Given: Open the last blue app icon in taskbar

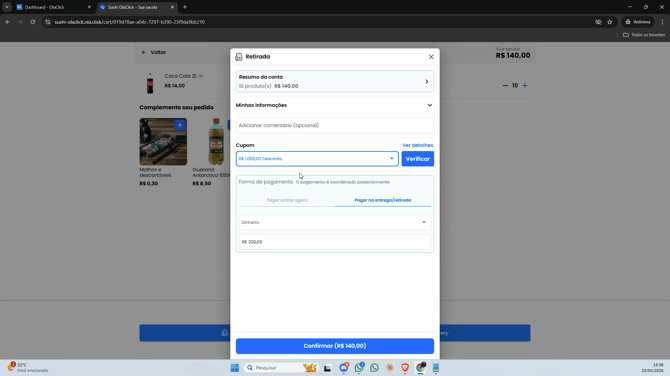Looking at the screenshot, I should 436,368.
